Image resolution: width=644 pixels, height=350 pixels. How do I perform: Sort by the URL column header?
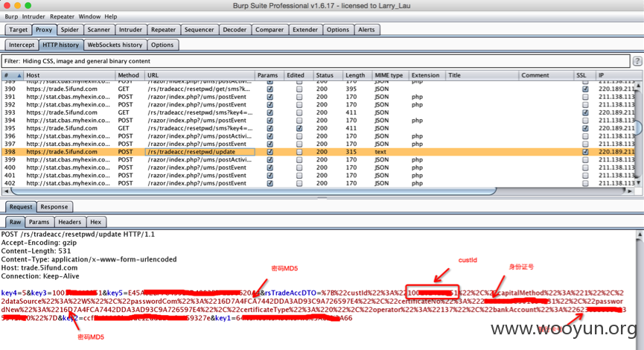[200, 76]
